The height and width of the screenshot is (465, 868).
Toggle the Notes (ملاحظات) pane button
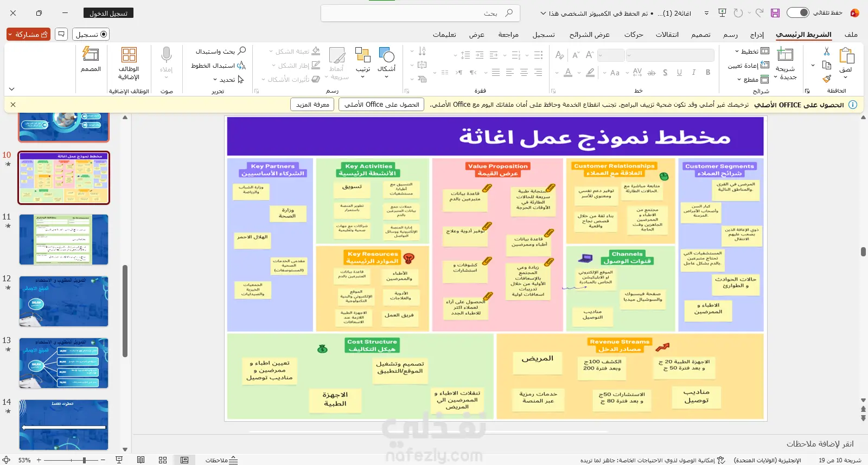[222, 460]
